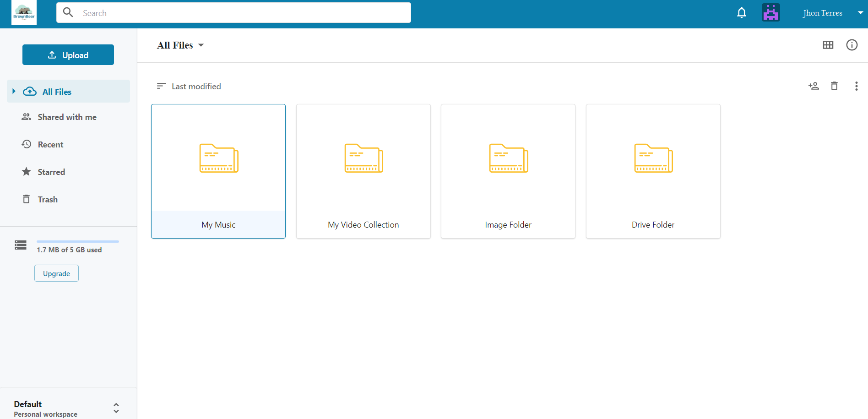Click the bin icon beside Trash
This screenshot has width=868, height=419.
tap(27, 199)
